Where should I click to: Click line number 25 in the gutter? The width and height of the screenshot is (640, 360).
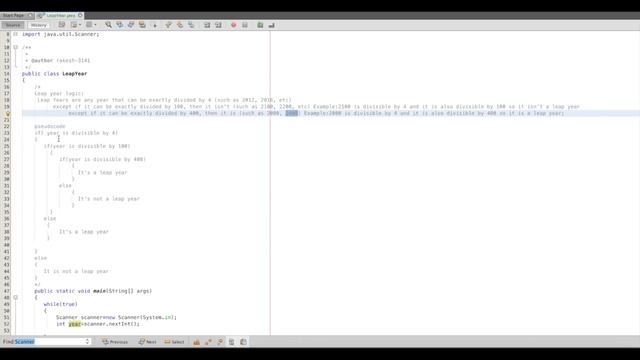pos(7,146)
